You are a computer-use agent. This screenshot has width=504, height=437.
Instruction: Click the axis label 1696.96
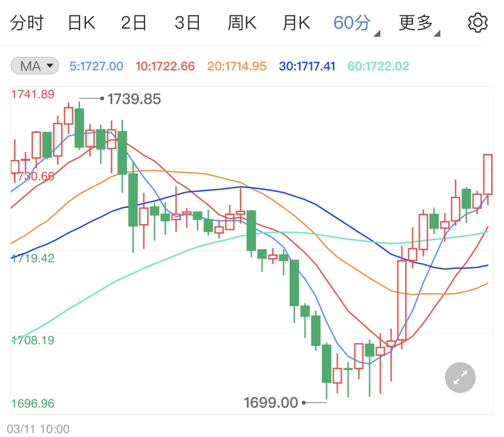33,403
